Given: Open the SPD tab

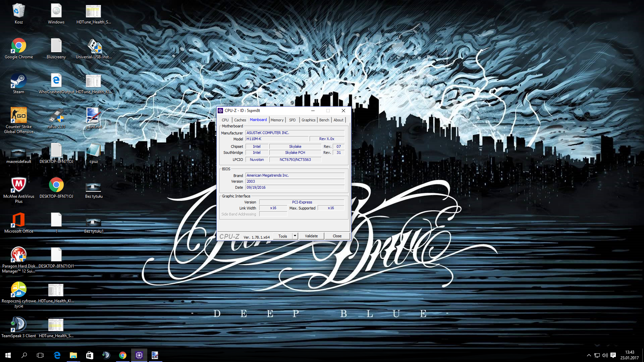Looking at the screenshot, I should 292,120.
